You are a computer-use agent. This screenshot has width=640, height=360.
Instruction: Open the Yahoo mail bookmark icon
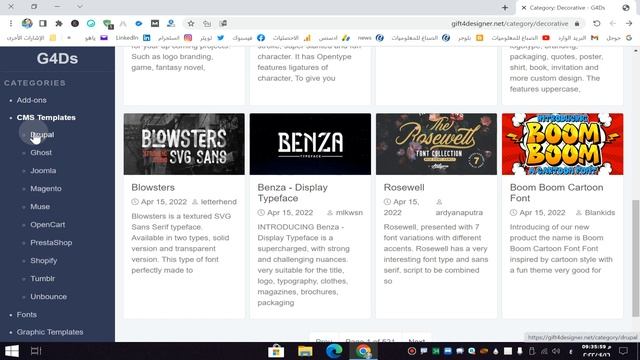tap(104, 38)
